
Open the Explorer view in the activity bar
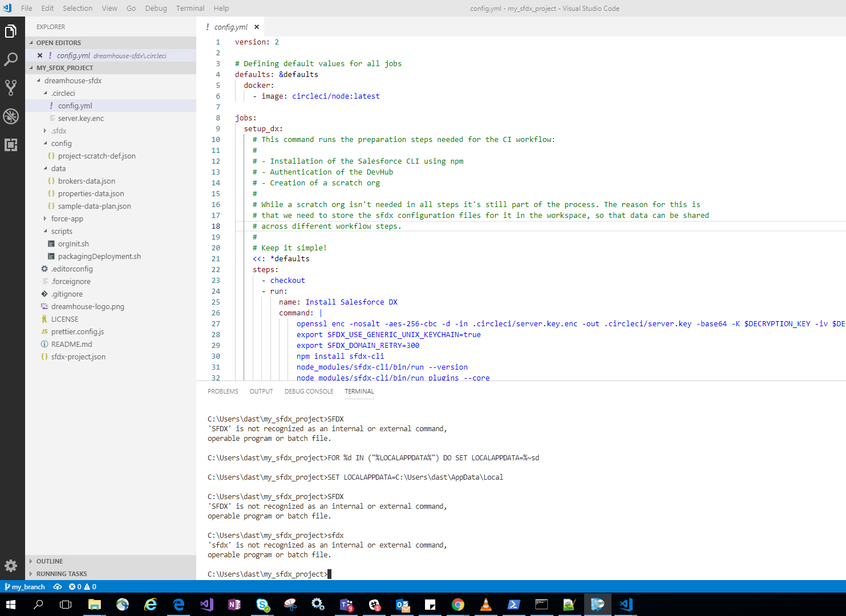[10, 31]
